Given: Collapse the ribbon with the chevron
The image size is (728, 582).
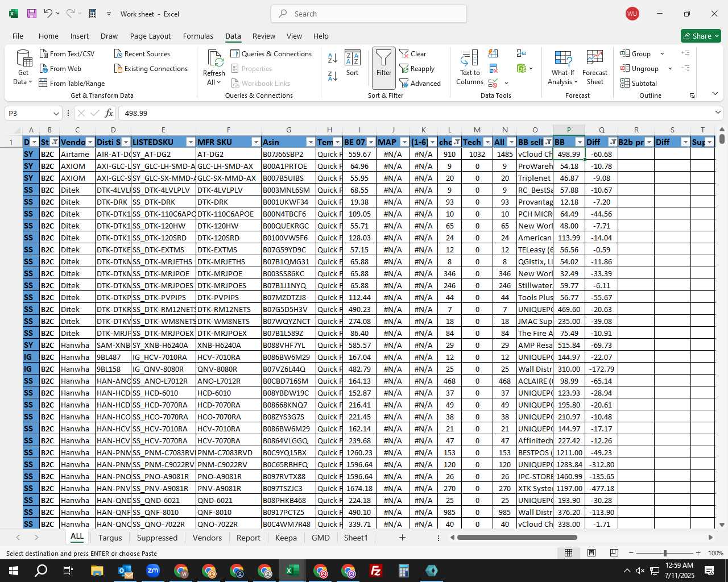Looking at the screenshot, I should (x=715, y=93).
